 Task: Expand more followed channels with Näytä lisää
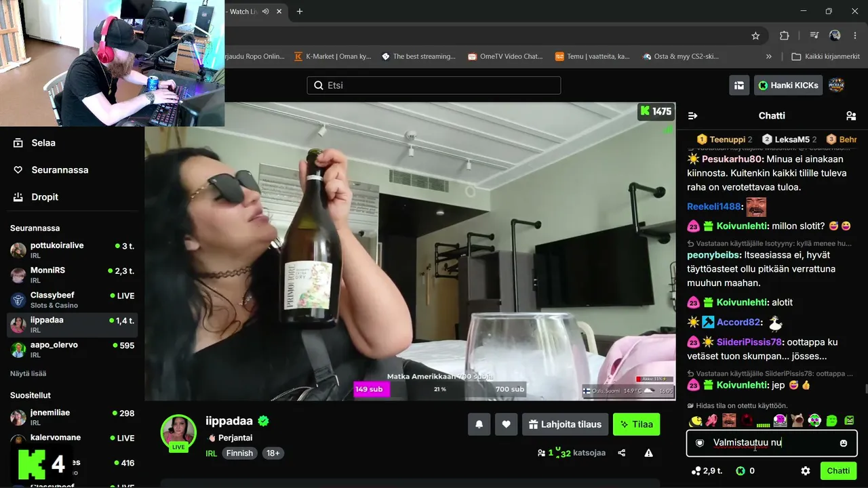28,373
